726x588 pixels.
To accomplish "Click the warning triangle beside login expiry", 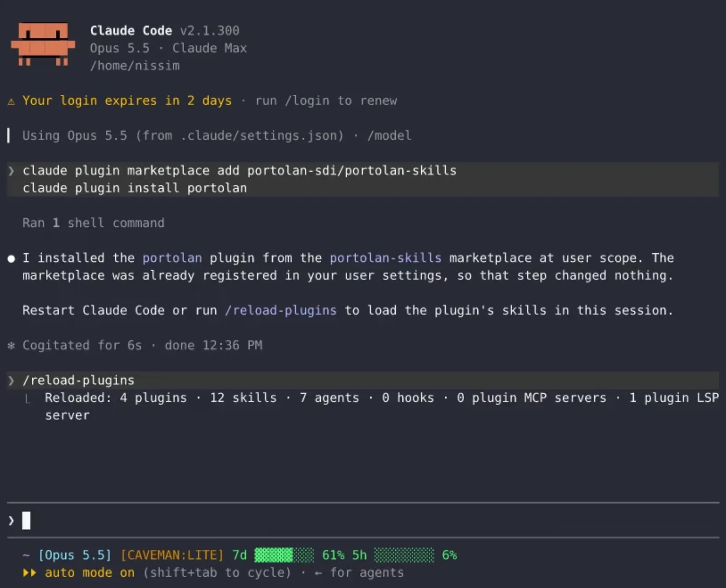I will click(x=11, y=101).
